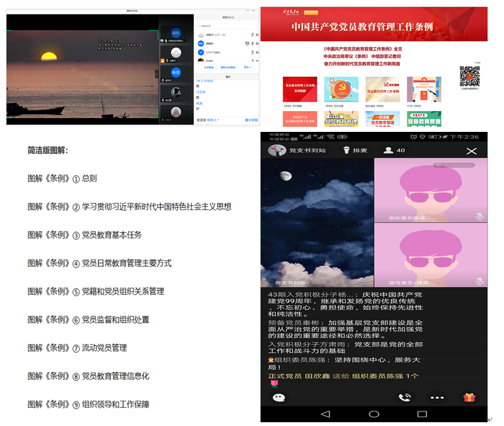Image resolution: width=504 pixels, height=426 pixels.
Task: Click the 中国共产党党员教育管理工作条例 banner title
Action: pyautogui.click(x=362, y=27)
